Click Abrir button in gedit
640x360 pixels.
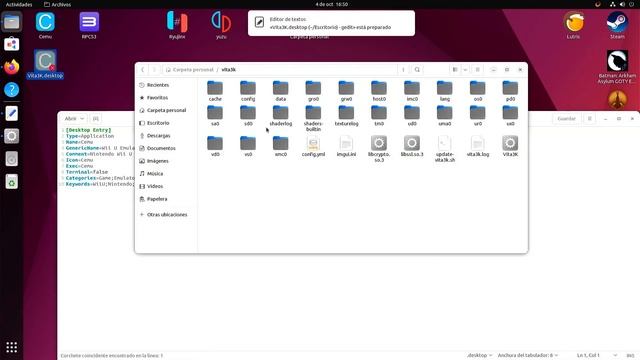70,118
